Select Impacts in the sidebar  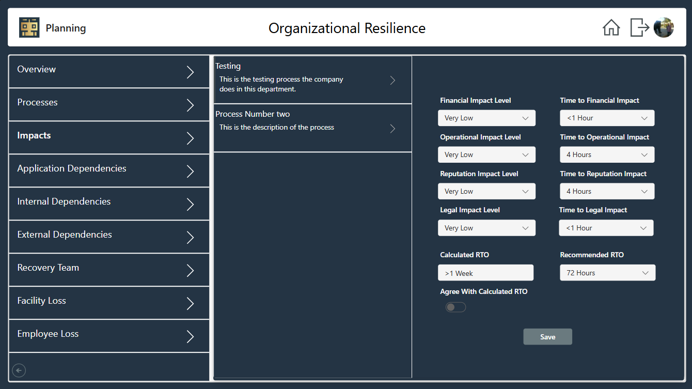click(x=109, y=137)
